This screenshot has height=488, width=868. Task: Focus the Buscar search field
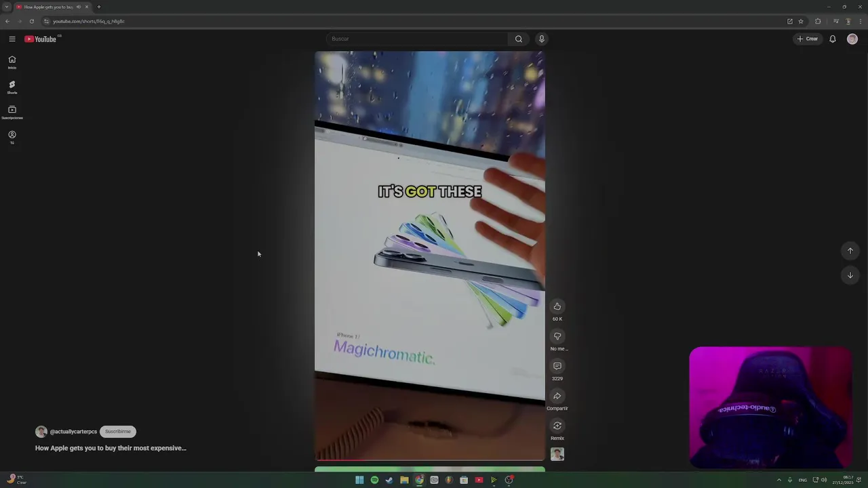[417, 39]
